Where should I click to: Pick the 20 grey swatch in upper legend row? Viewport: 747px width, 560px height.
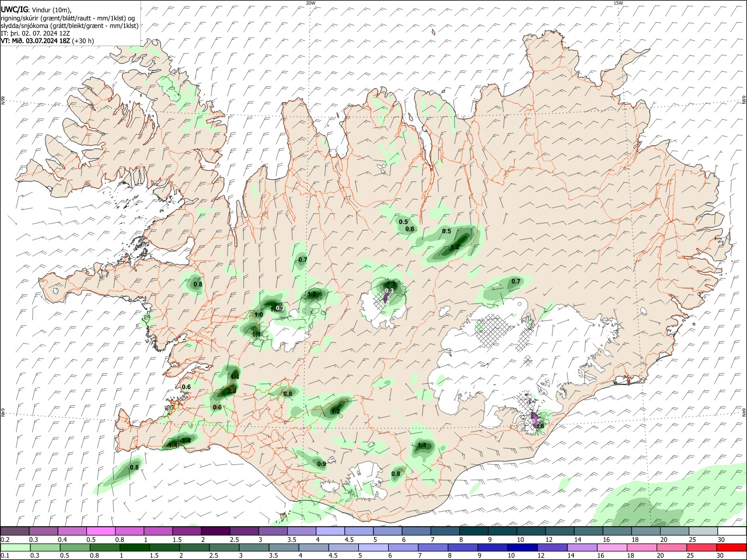click(675, 531)
